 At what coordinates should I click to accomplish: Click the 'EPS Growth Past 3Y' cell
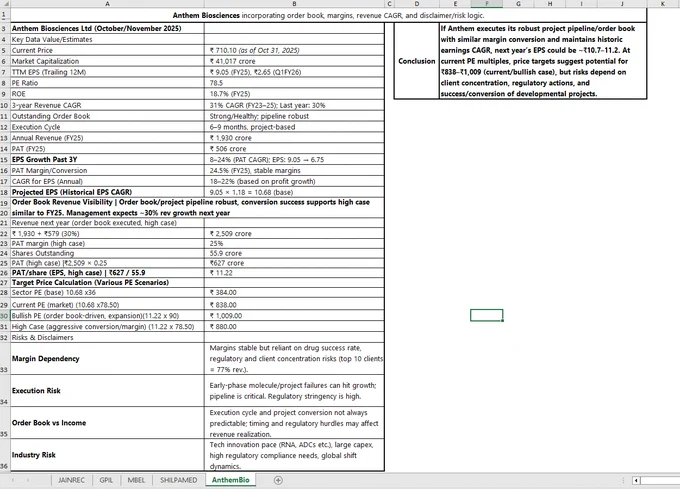click(107, 159)
